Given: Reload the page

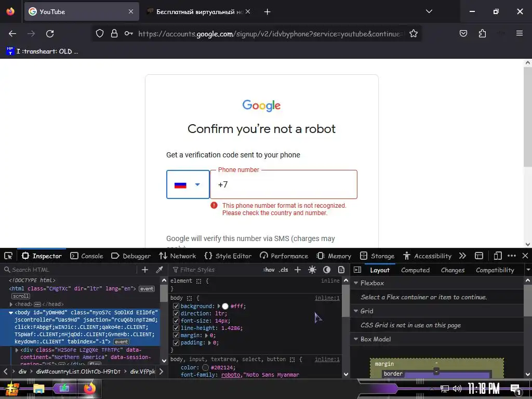Looking at the screenshot, I should tap(50, 34).
